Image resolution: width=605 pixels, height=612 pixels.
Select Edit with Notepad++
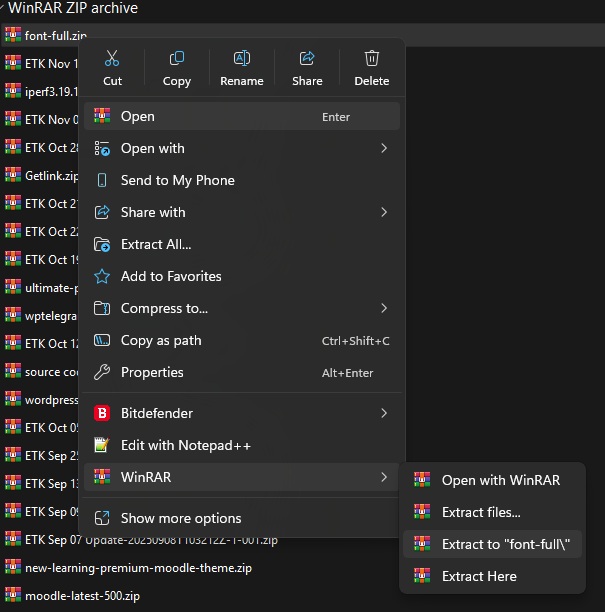[x=185, y=445]
